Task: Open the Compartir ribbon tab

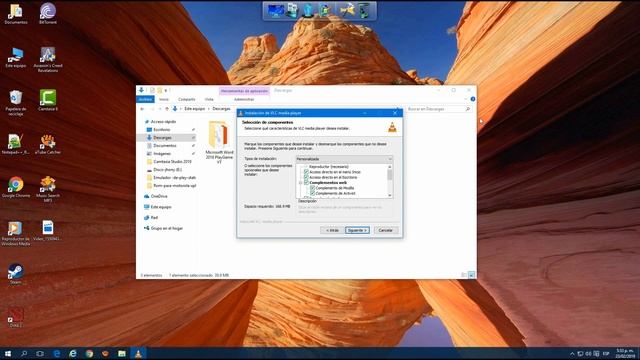Action: [x=187, y=99]
